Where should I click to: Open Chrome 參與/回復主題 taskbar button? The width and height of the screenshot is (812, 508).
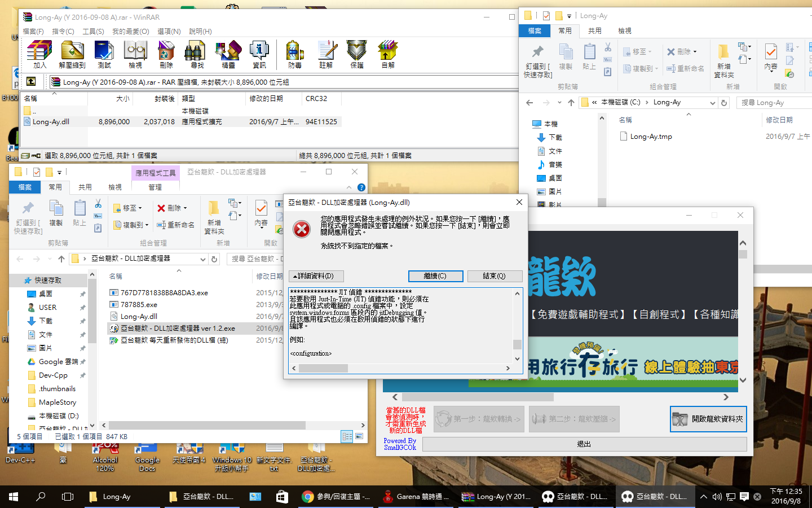[336, 497]
